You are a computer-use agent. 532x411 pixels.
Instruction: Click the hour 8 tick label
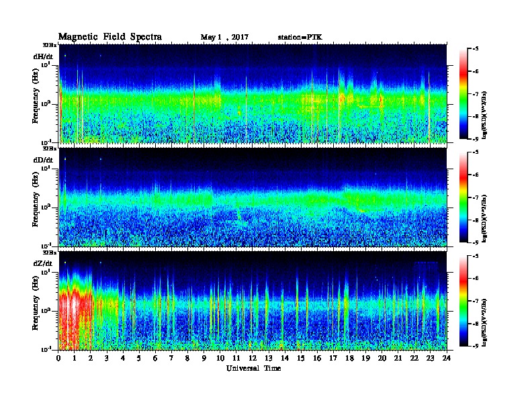(x=188, y=358)
